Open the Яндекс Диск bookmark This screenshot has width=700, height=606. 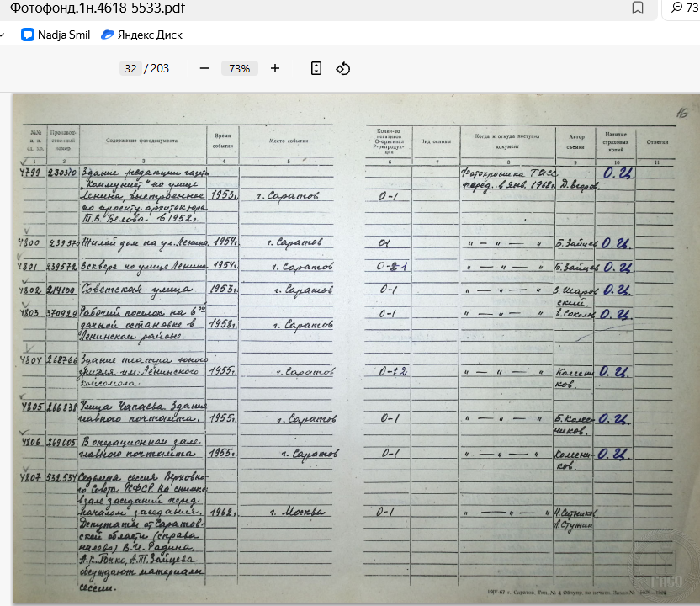point(141,35)
